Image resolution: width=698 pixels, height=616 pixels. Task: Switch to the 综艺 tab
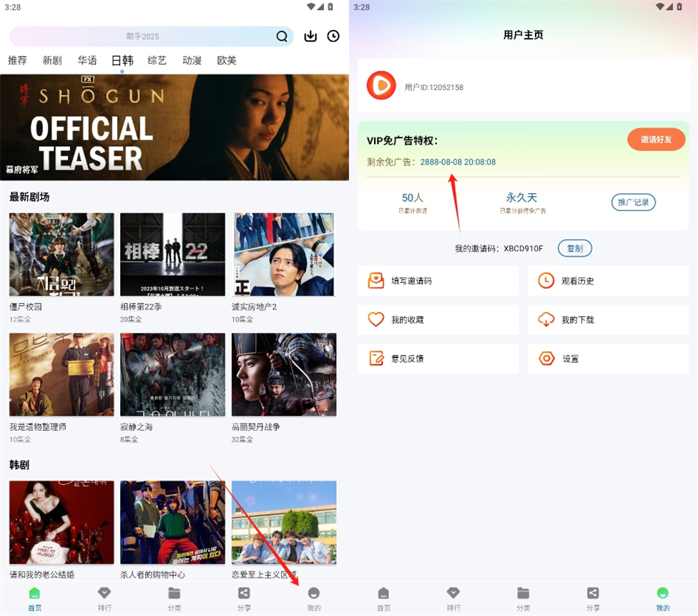coord(157,60)
